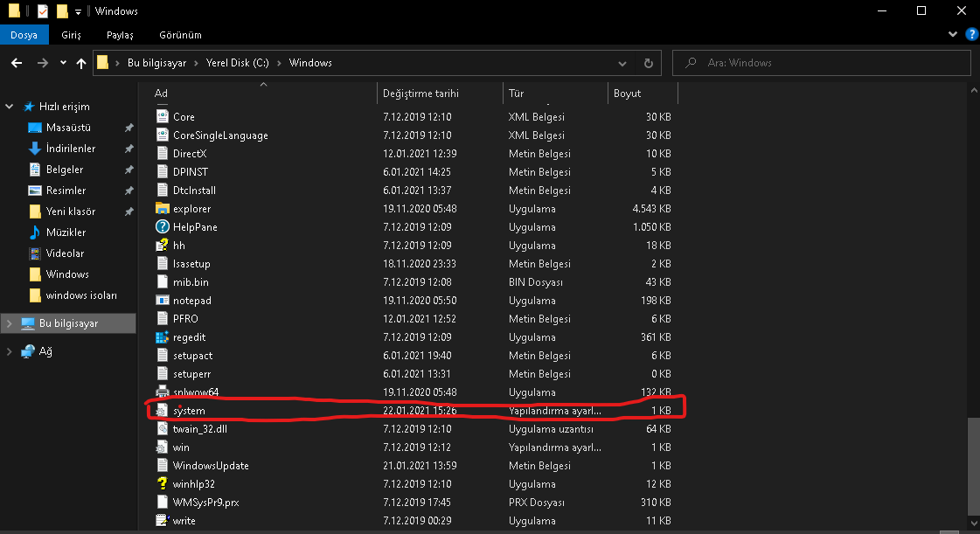Navigate to Yerel Disk (C:) breadcrumb
The image size is (980, 534).
coord(237,63)
